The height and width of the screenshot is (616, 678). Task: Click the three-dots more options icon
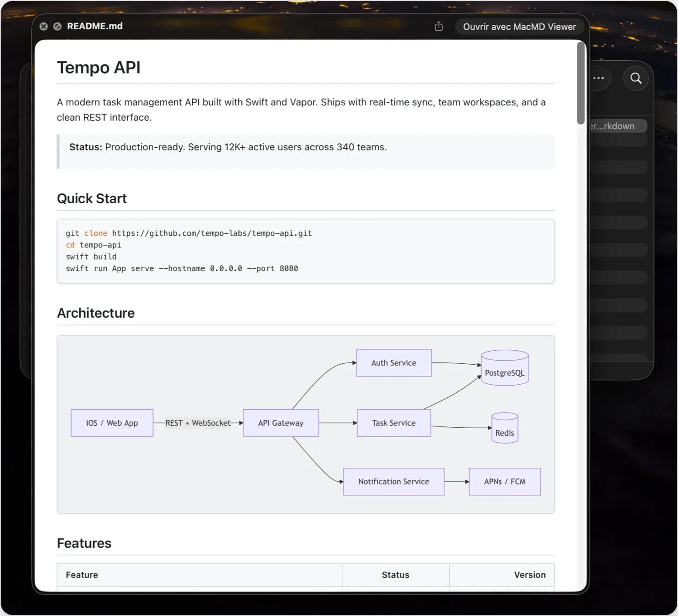click(599, 78)
